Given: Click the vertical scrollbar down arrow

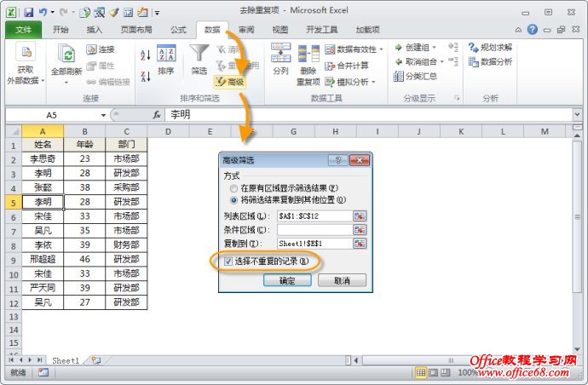Looking at the screenshot, I should (577, 349).
